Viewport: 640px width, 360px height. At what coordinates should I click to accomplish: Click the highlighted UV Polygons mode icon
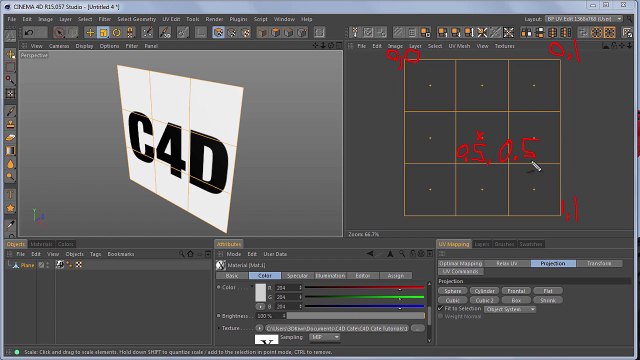click(x=218, y=33)
